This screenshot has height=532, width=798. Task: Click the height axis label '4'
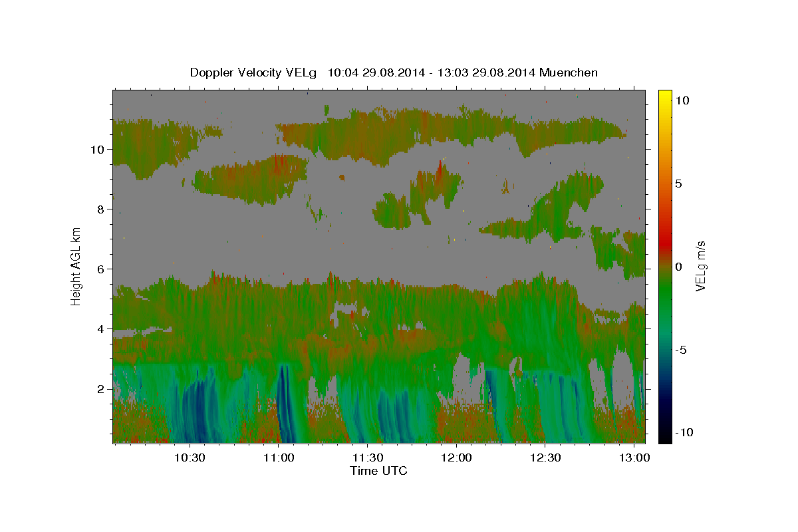coord(102,329)
